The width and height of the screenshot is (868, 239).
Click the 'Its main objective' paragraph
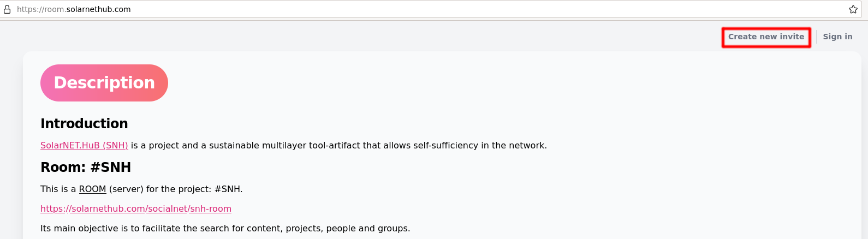(x=225, y=228)
